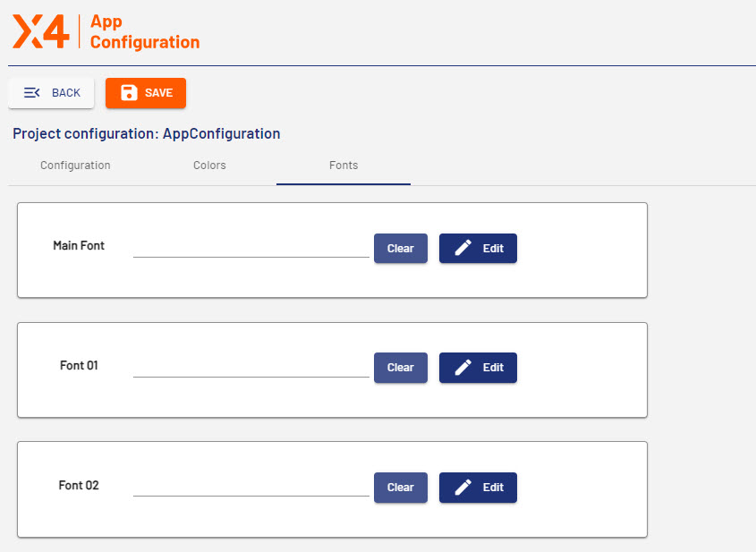Clear the Main Font value
The image size is (756, 552).
pyautogui.click(x=400, y=249)
